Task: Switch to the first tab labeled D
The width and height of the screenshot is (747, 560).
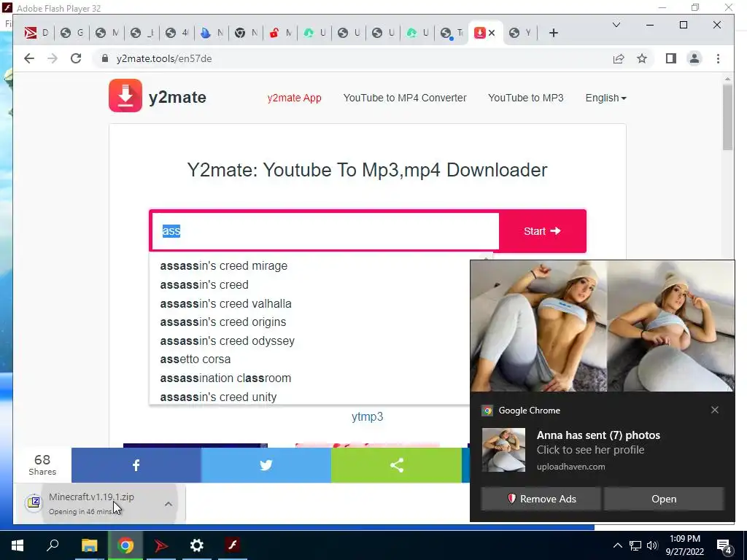Action: click(x=37, y=33)
